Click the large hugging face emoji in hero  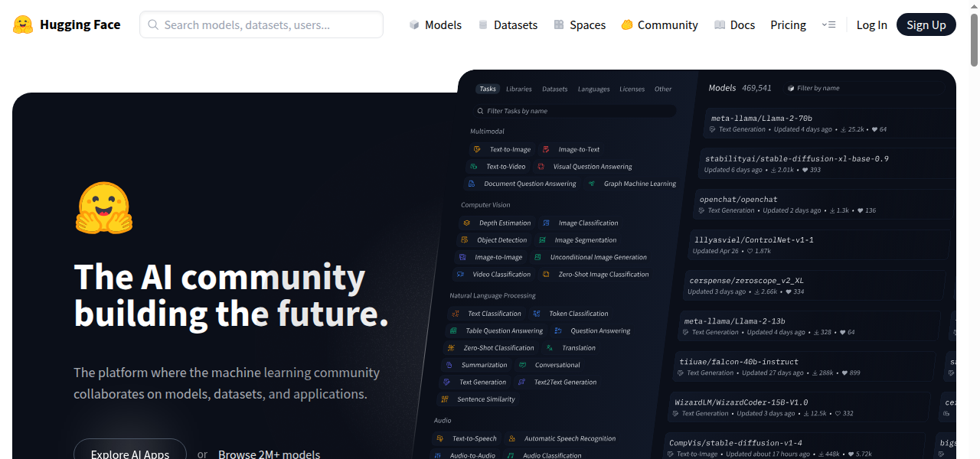click(x=104, y=208)
